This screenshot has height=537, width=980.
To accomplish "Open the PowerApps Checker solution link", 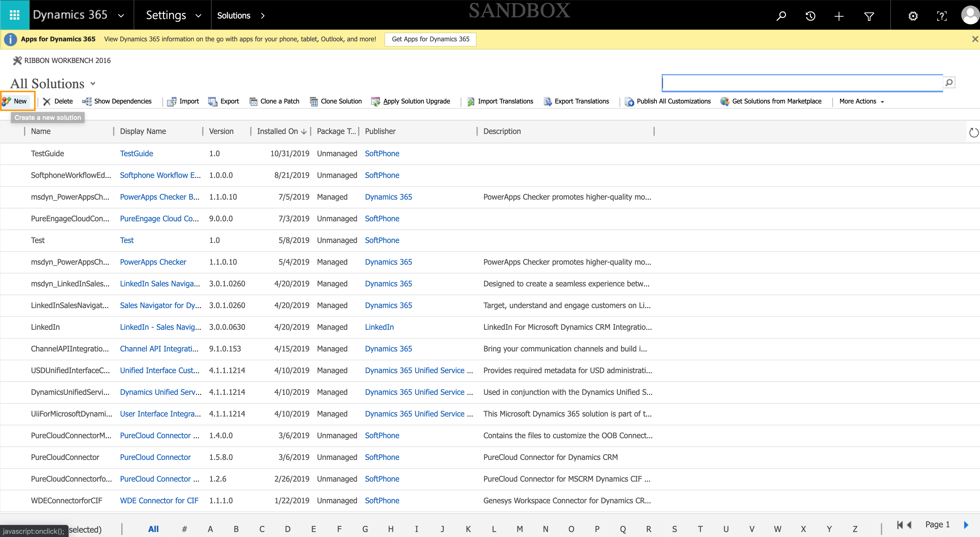I will tap(153, 262).
